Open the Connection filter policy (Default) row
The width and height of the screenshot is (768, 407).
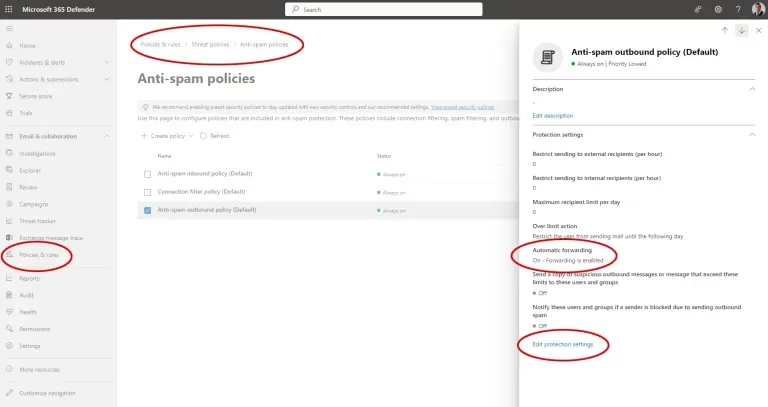tap(201, 192)
